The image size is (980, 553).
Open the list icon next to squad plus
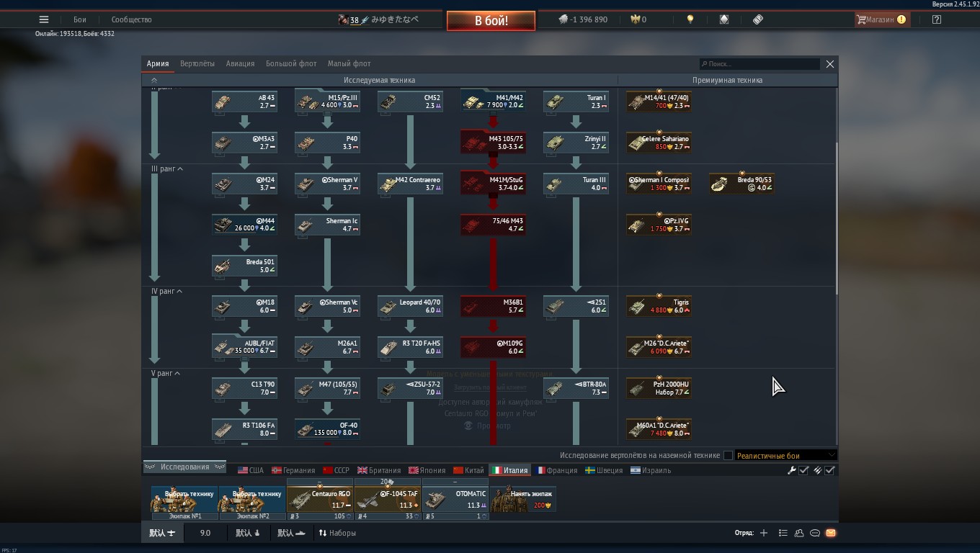coord(783,533)
